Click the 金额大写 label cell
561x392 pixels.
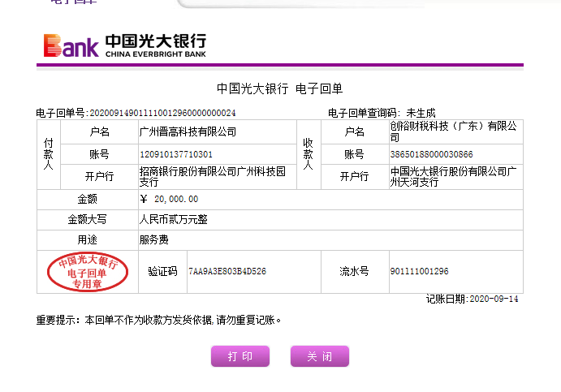coord(88,219)
